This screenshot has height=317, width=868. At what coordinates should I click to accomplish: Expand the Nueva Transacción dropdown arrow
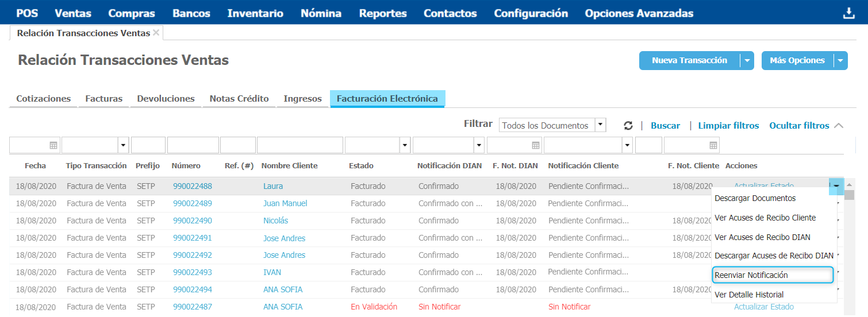tap(747, 60)
